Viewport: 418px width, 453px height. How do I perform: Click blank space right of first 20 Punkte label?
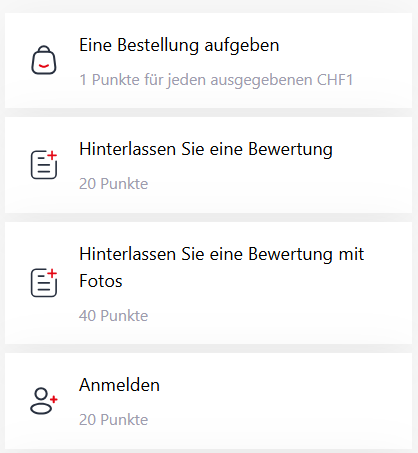277,184
